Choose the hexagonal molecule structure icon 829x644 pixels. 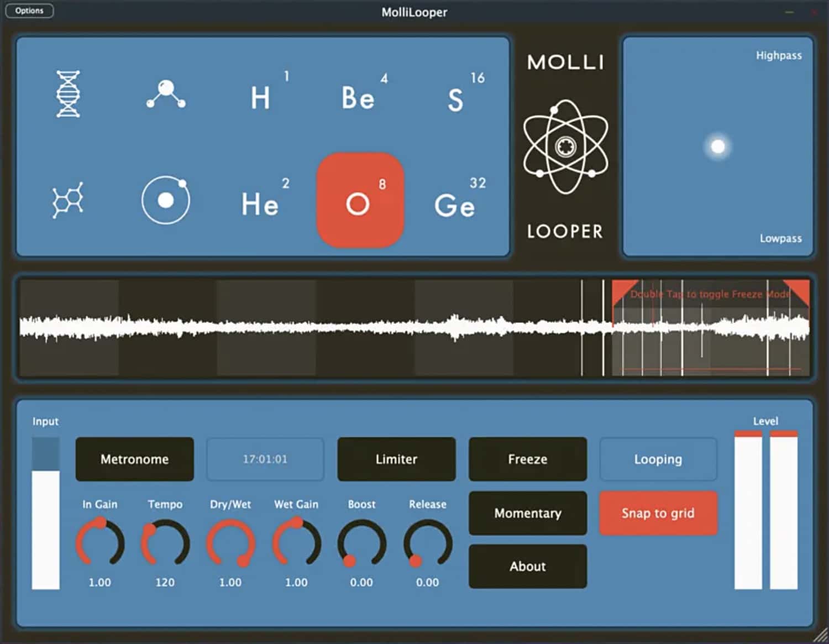coord(68,200)
